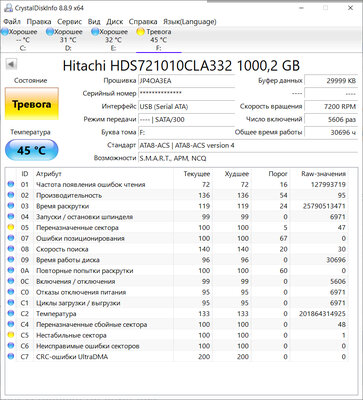Go to previous disk with the left arrow
The width and height of the screenshot is (363, 400).
click(x=12, y=64)
